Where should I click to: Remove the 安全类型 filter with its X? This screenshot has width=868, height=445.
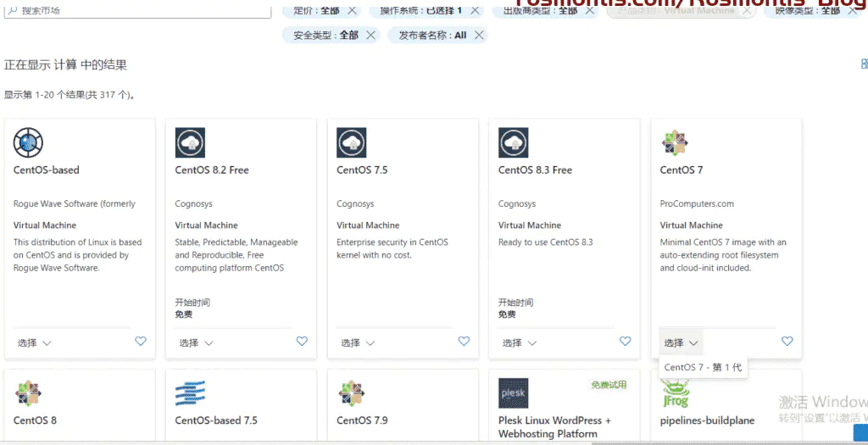(371, 35)
